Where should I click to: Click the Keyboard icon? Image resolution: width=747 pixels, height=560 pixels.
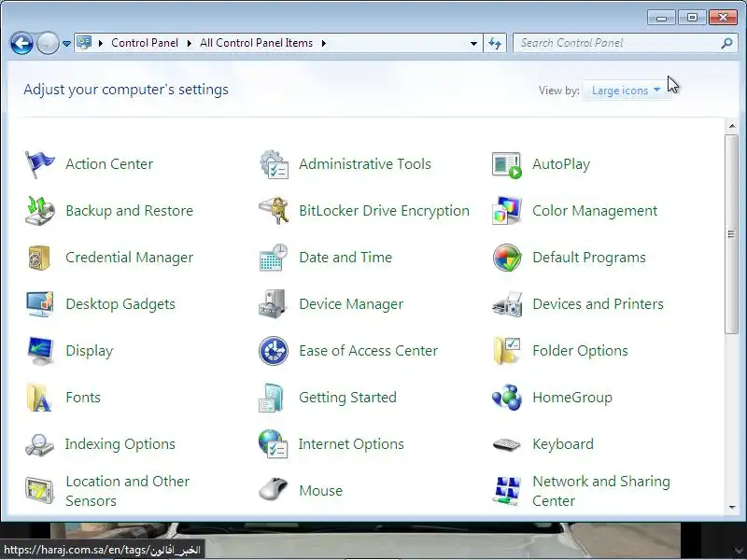point(507,445)
